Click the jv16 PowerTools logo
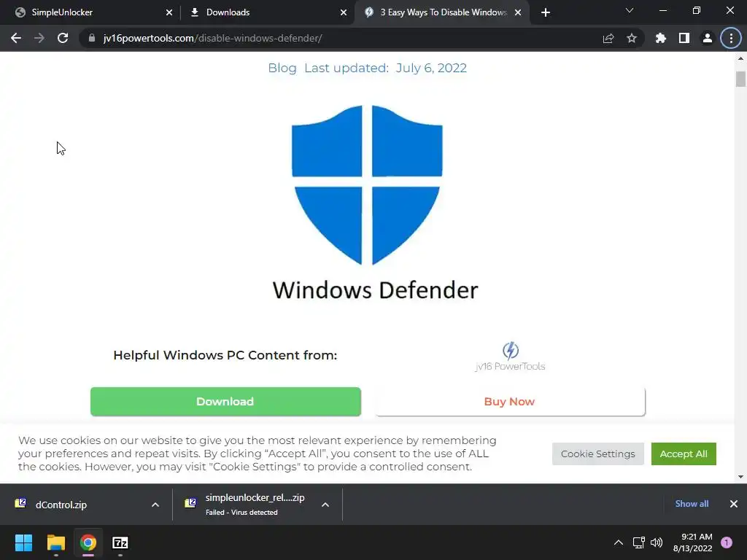The image size is (747, 560). coord(510,356)
